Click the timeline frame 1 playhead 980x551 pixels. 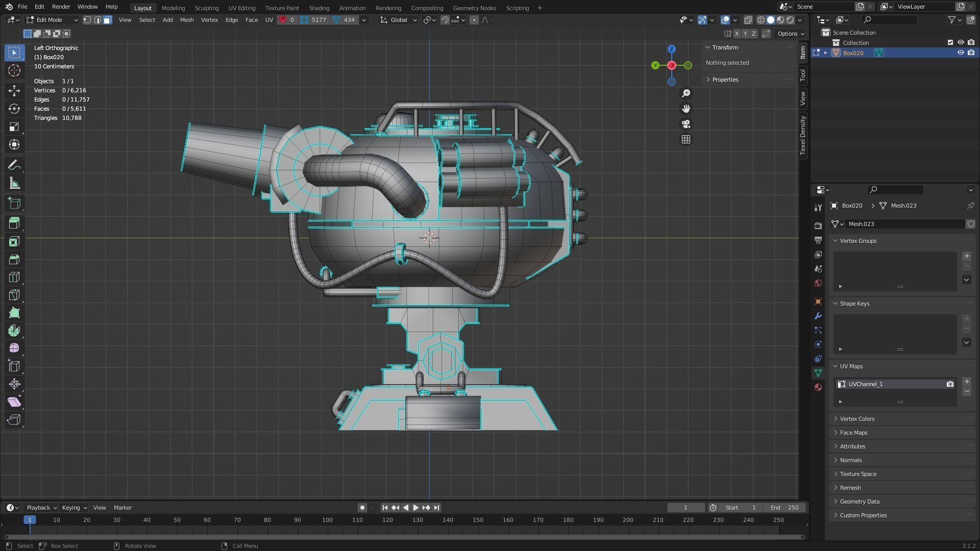(x=30, y=520)
